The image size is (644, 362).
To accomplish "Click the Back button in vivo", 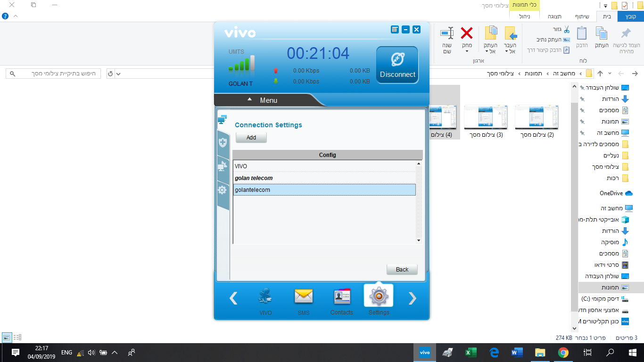I will (x=402, y=270).
